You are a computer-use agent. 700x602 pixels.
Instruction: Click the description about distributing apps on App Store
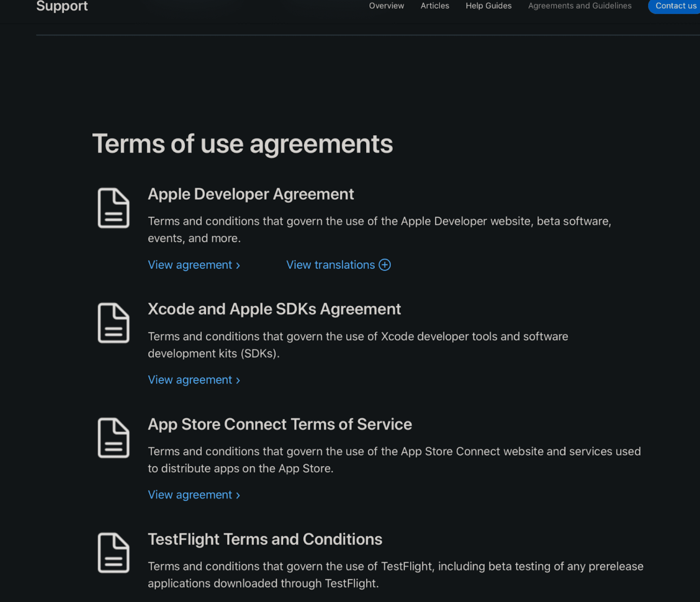coord(394,460)
